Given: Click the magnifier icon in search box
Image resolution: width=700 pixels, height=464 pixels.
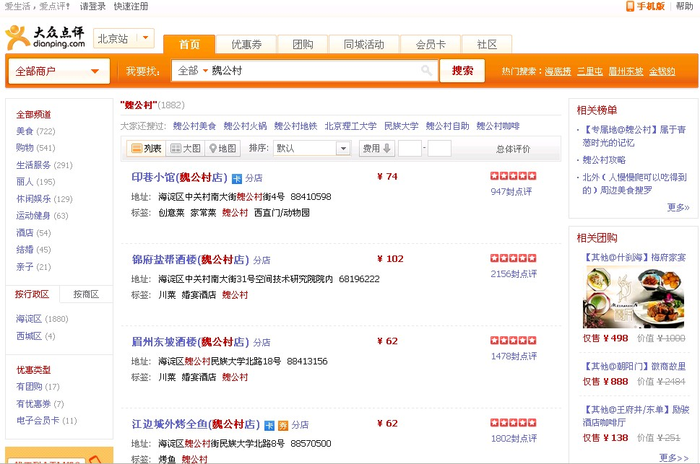Looking at the screenshot, I should pyautogui.click(x=426, y=71).
